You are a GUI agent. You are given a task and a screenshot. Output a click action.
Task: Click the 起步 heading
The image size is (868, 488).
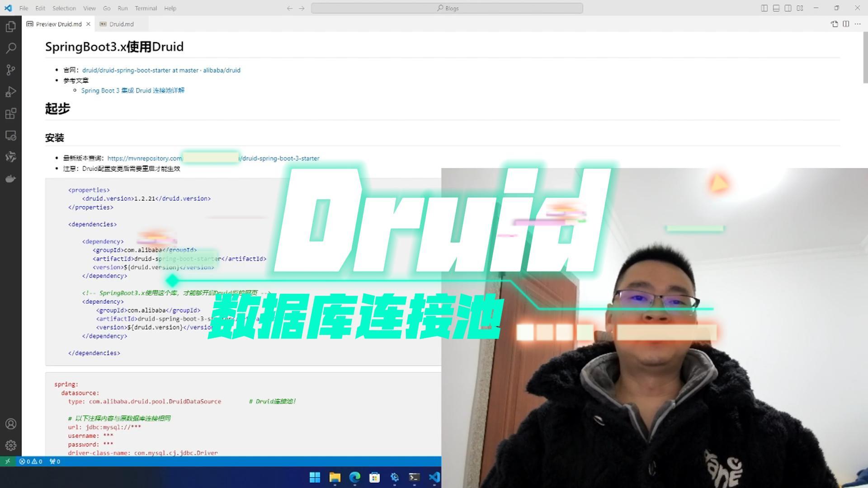pos(57,108)
